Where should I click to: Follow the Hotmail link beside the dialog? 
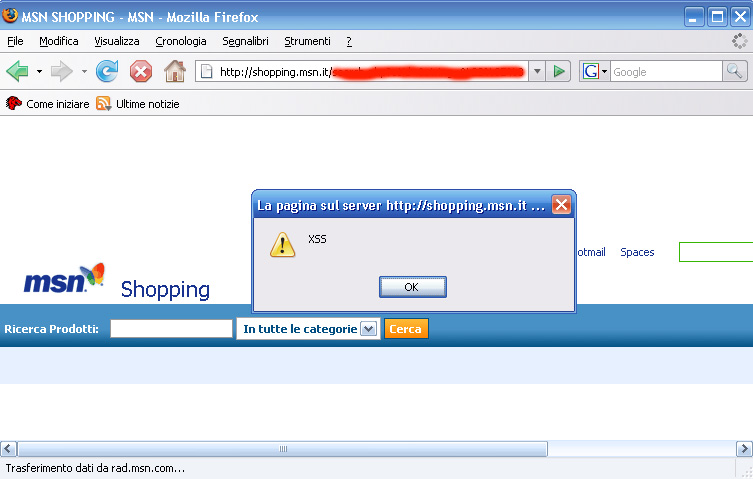tap(591, 252)
